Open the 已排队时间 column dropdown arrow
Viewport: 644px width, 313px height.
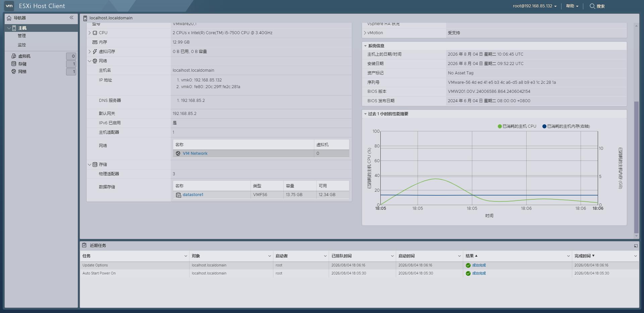click(392, 256)
